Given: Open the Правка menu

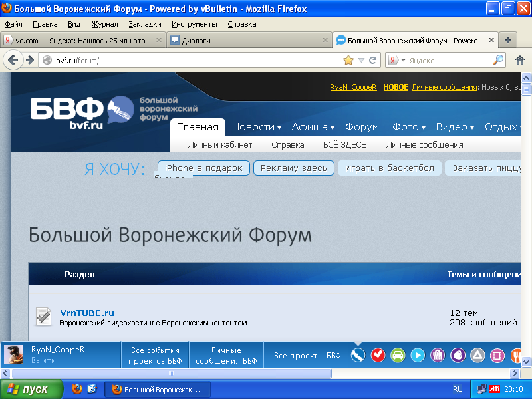Looking at the screenshot, I should [45, 24].
